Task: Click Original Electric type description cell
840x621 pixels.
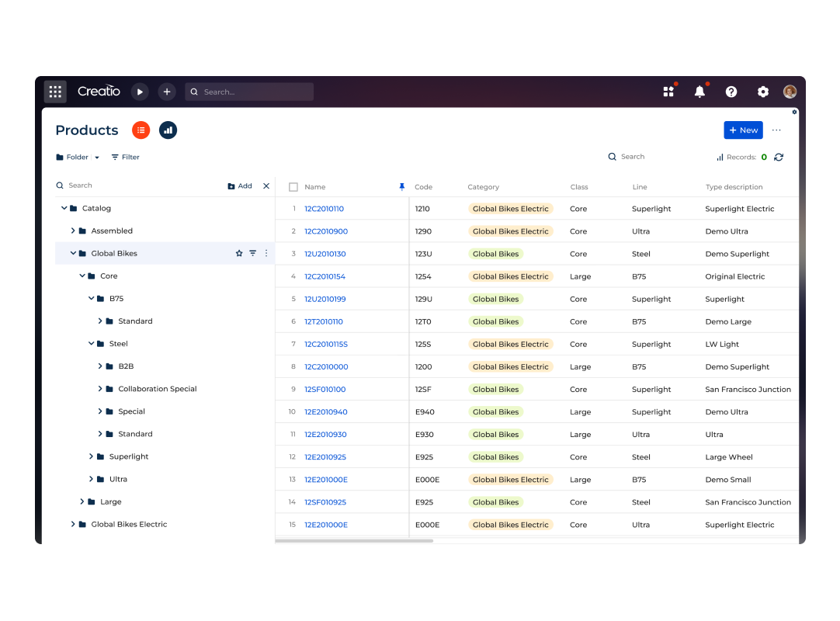Action: (x=735, y=276)
